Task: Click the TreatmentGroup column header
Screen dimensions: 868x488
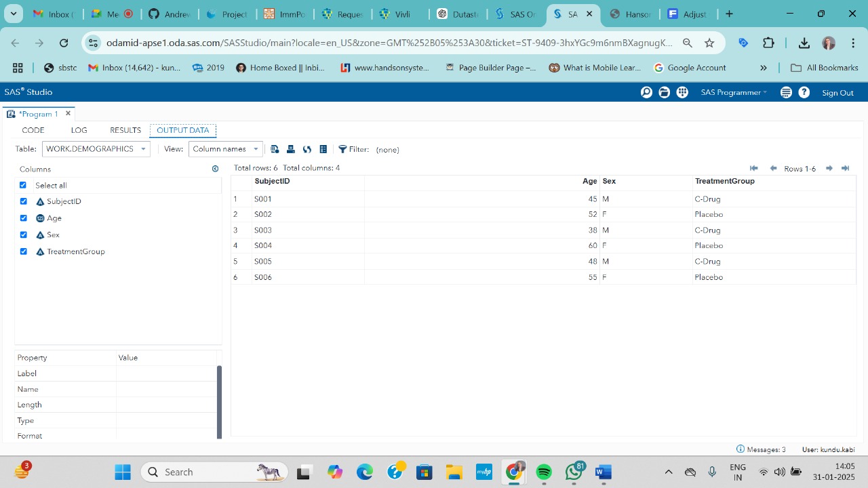Action: tap(774, 182)
